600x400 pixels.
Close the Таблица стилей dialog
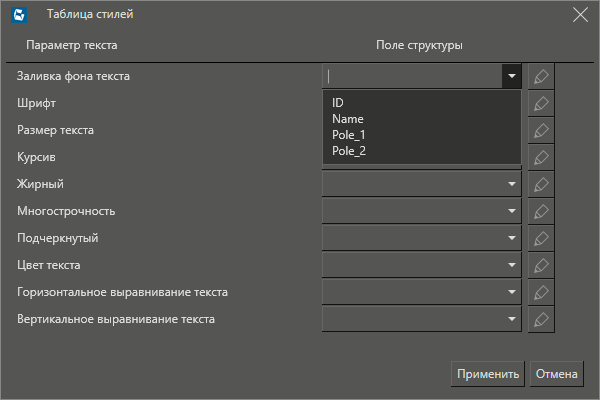580,15
